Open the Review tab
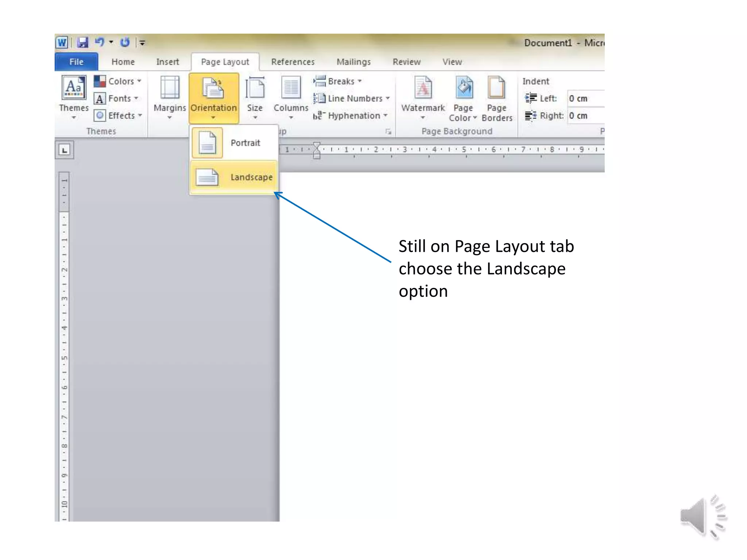The image size is (747, 560). pyautogui.click(x=407, y=62)
